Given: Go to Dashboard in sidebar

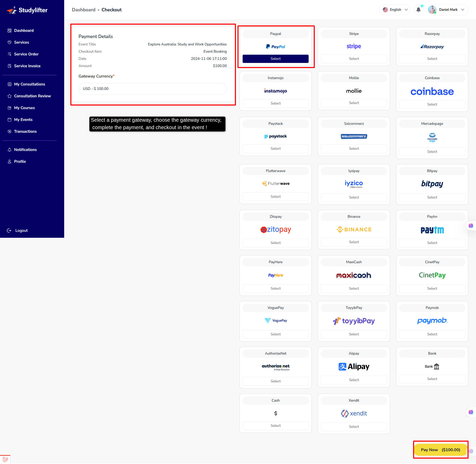Looking at the screenshot, I should point(24,31).
